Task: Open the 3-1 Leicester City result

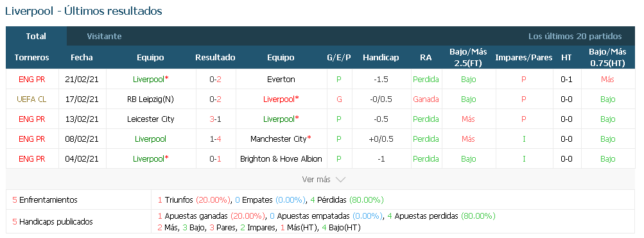Action: (215, 119)
